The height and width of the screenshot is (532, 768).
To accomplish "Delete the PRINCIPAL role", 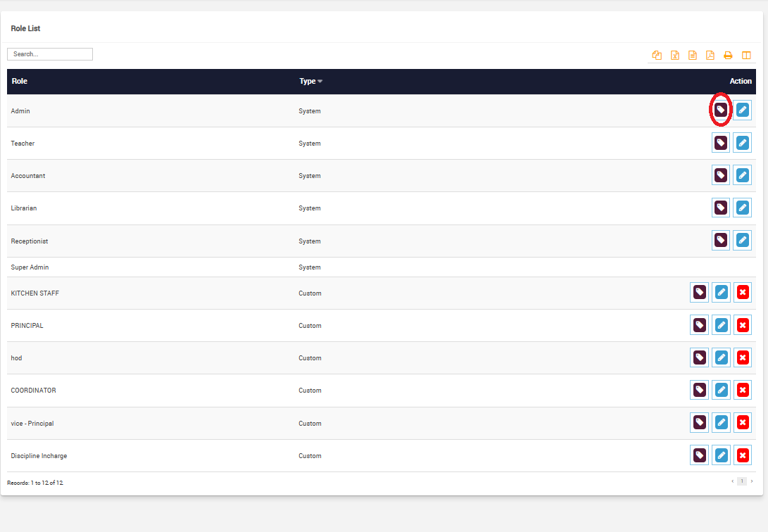I will coord(742,325).
